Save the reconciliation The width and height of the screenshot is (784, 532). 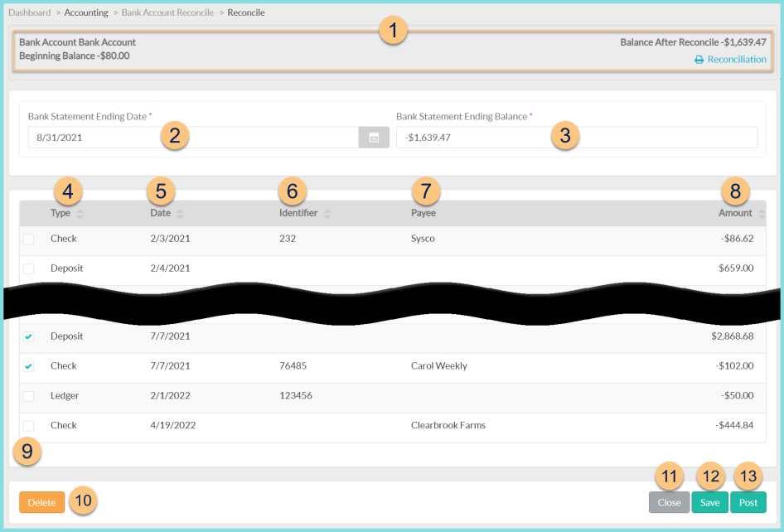(x=709, y=502)
